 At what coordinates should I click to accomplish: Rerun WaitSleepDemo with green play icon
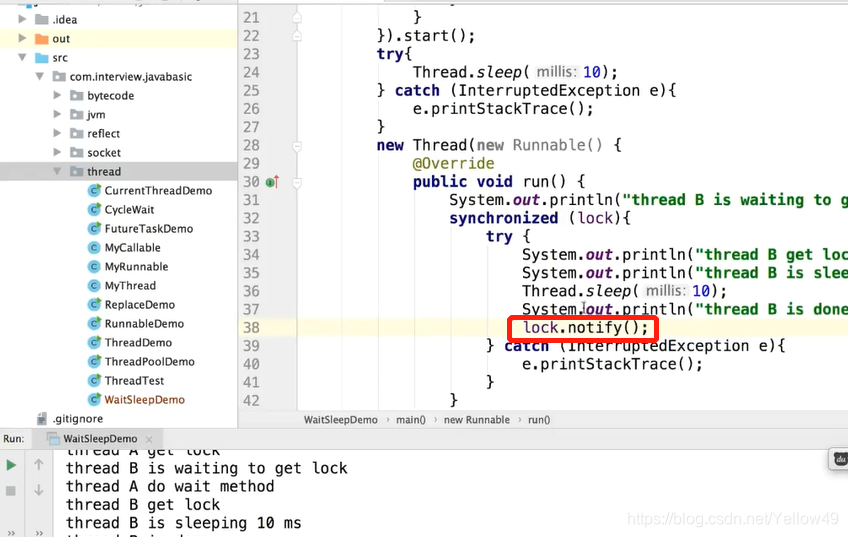coord(11,465)
